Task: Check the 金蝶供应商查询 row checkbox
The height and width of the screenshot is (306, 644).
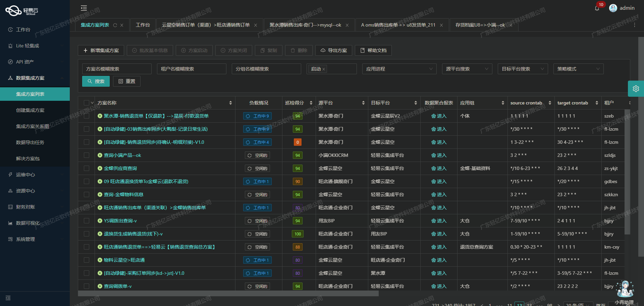Action: tap(87, 168)
